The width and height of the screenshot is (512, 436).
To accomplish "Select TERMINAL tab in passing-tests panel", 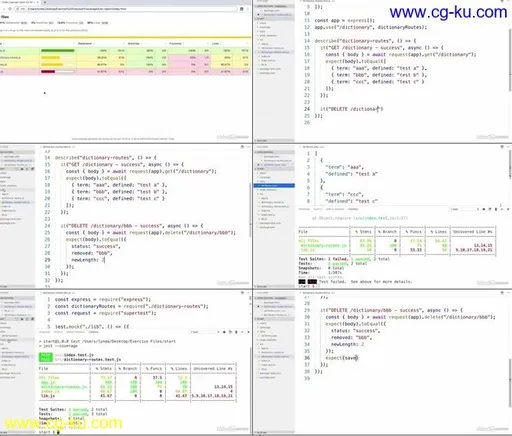I will [x=93, y=332].
